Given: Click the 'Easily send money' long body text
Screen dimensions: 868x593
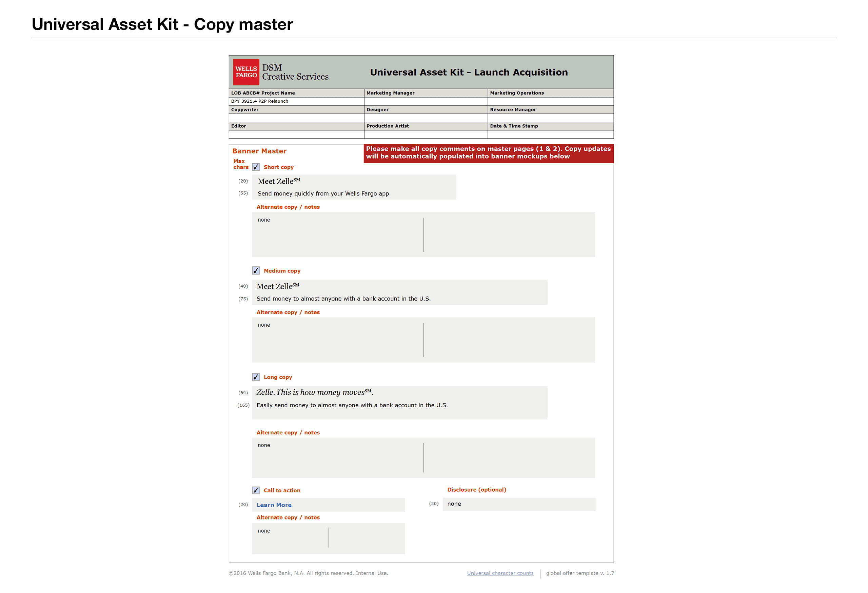Looking at the screenshot, I should (352, 405).
